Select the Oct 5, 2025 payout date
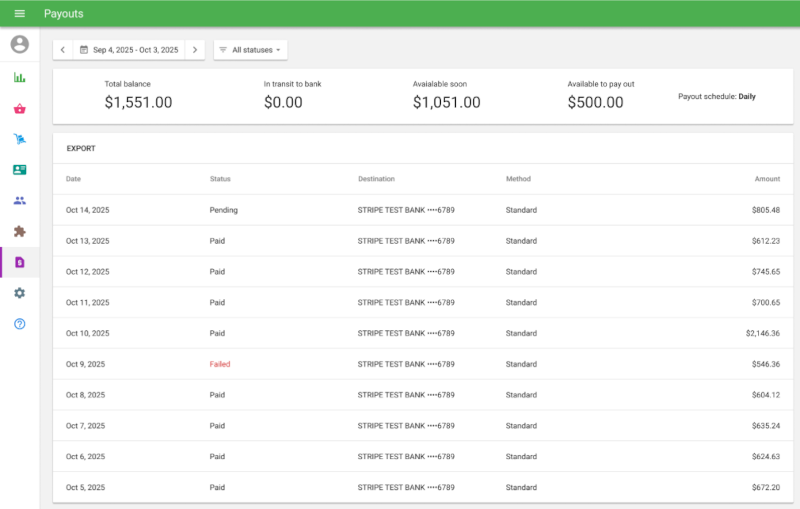 pyautogui.click(x=85, y=488)
